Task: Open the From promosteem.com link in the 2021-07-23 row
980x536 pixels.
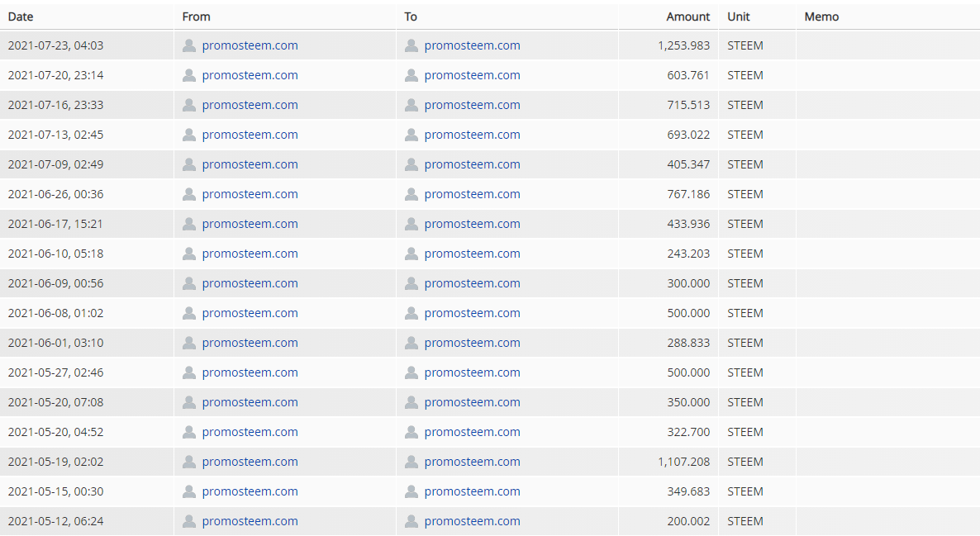Action: pyautogui.click(x=250, y=45)
